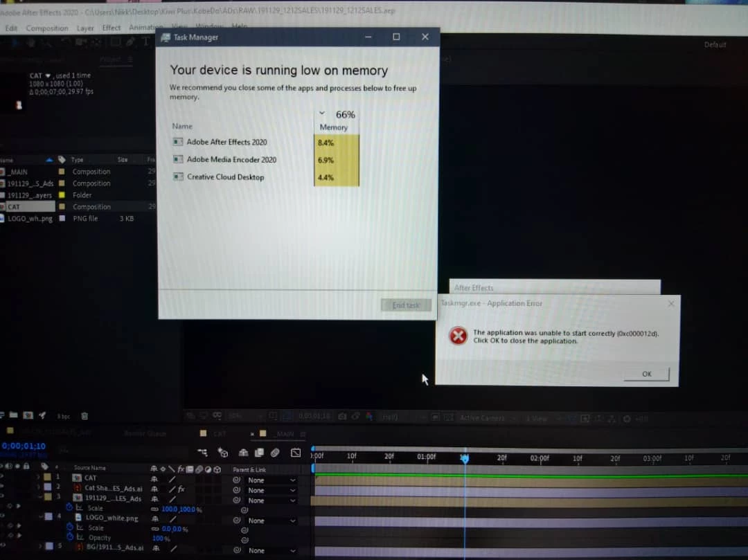This screenshot has width=748, height=560.
Task: Click the 8 bpc color depth indicator
Action: [x=64, y=416]
